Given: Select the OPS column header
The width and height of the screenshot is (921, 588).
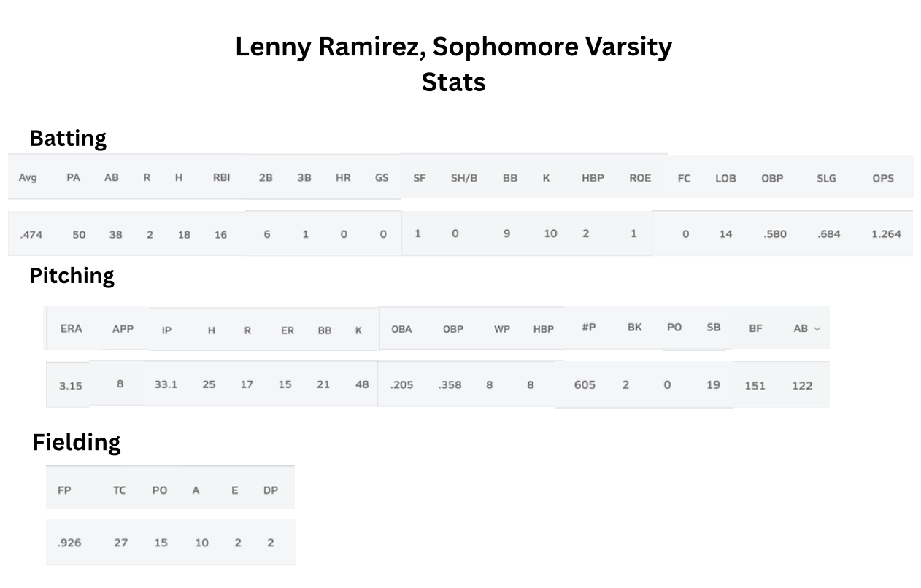Looking at the screenshot, I should [882, 178].
